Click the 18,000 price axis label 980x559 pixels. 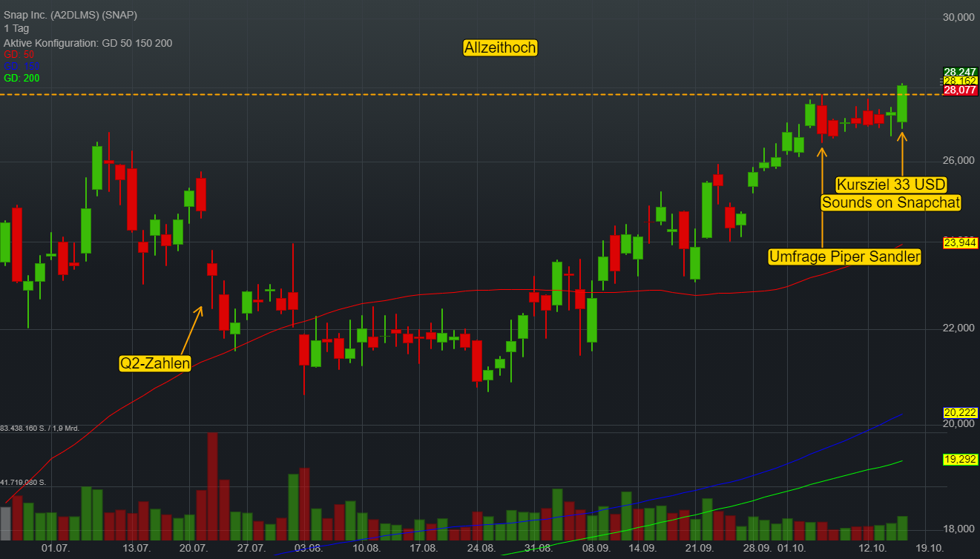click(x=959, y=529)
